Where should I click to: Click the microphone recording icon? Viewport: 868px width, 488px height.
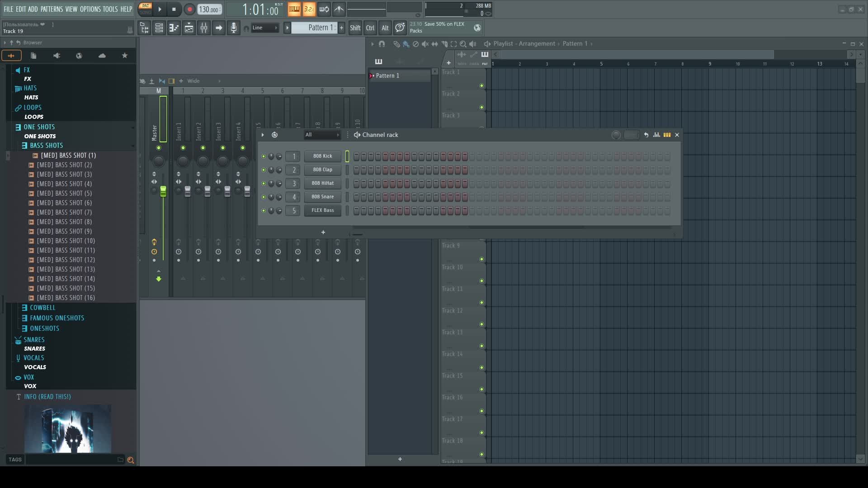click(x=233, y=28)
